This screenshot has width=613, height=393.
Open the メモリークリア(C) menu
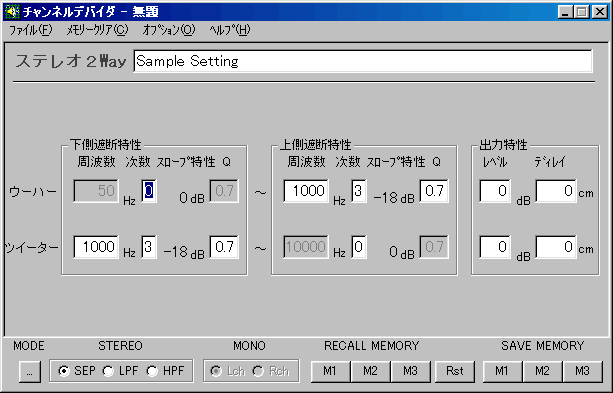pyautogui.click(x=97, y=30)
